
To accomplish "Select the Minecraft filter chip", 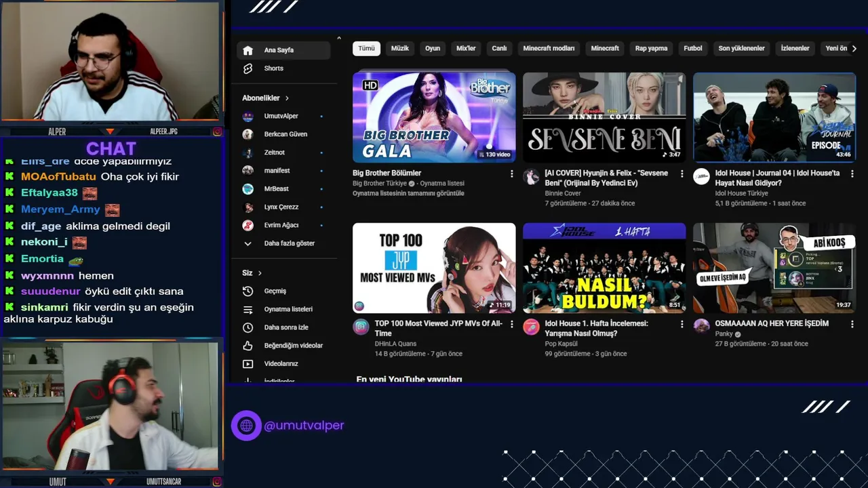I will [x=605, y=49].
